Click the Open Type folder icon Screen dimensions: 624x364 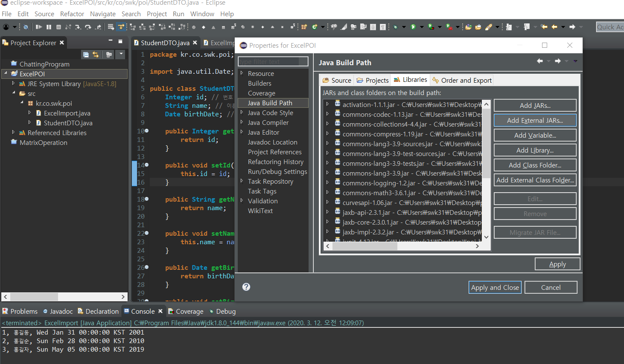point(468,27)
